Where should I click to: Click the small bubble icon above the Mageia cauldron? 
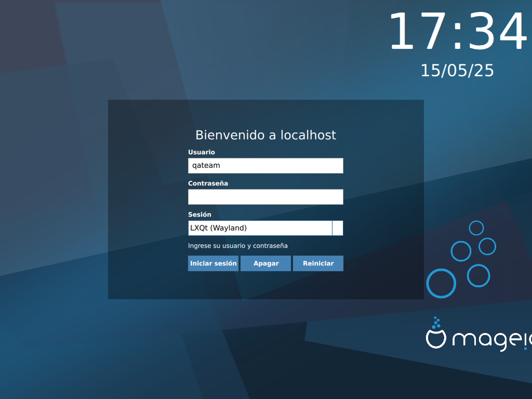(436, 322)
